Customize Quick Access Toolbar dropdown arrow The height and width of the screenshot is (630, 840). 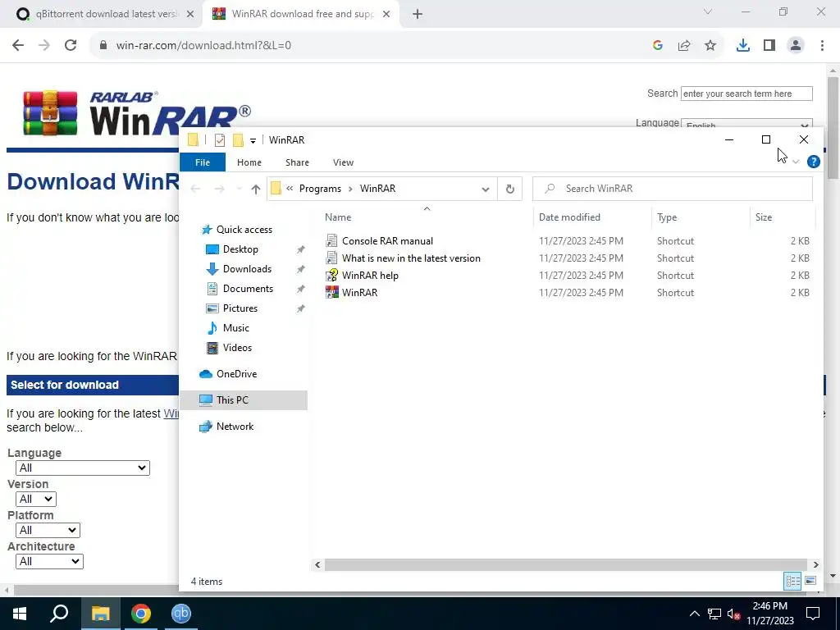coord(253,140)
